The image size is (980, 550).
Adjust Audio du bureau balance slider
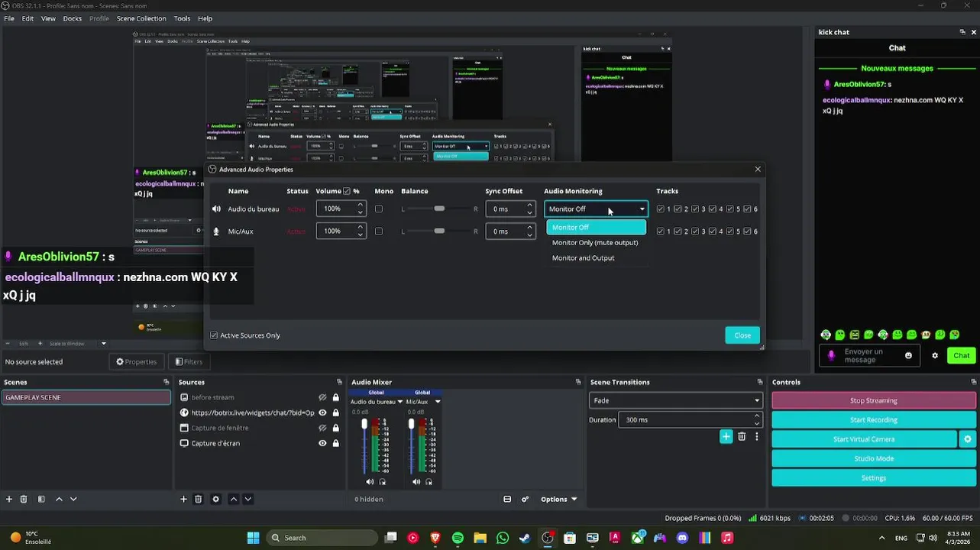(x=439, y=209)
